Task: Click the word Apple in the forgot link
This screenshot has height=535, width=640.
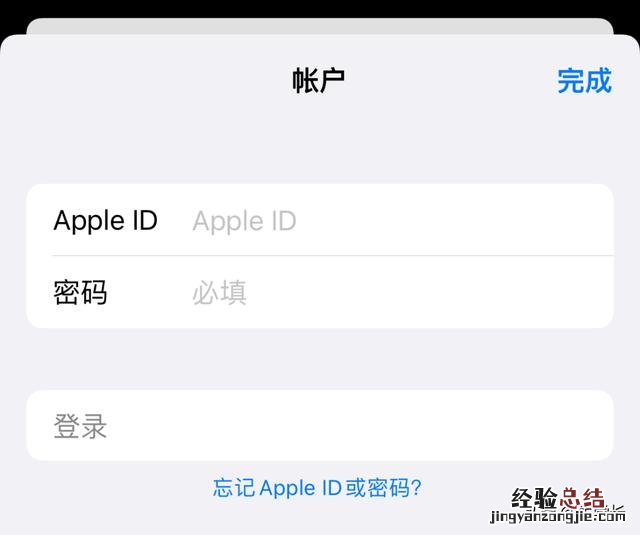Action: click(x=287, y=488)
